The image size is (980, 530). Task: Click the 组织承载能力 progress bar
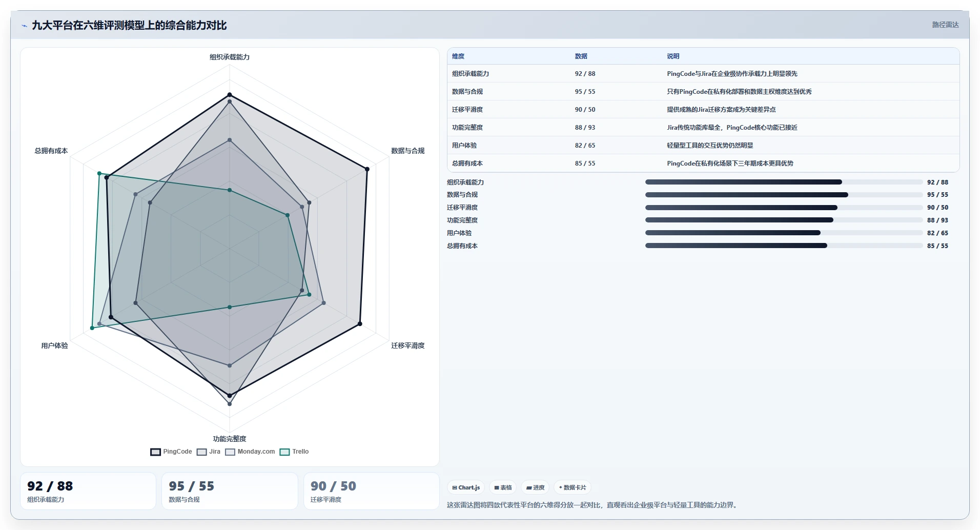[x=784, y=182]
